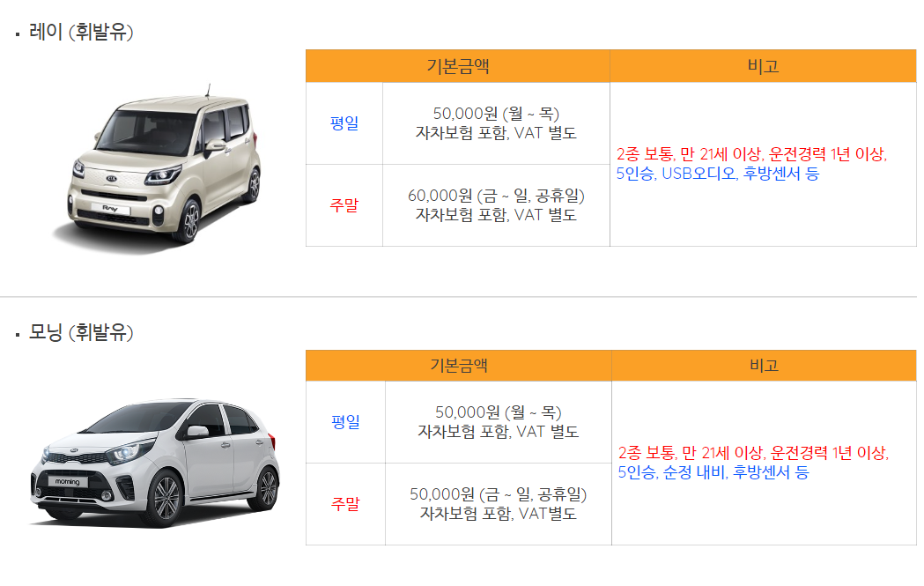Click the red 주말 label for the Ray
924x586 pixels.
pos(344,205)
